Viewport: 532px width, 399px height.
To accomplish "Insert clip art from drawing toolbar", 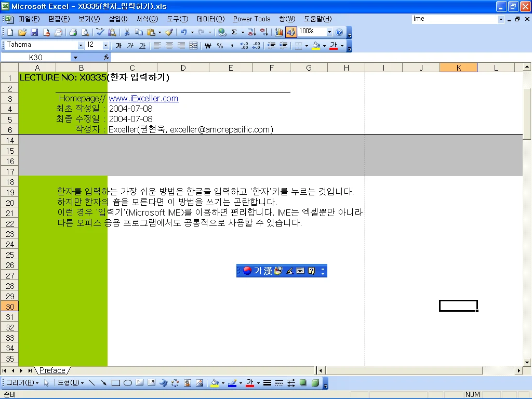I will click(187, 383).
